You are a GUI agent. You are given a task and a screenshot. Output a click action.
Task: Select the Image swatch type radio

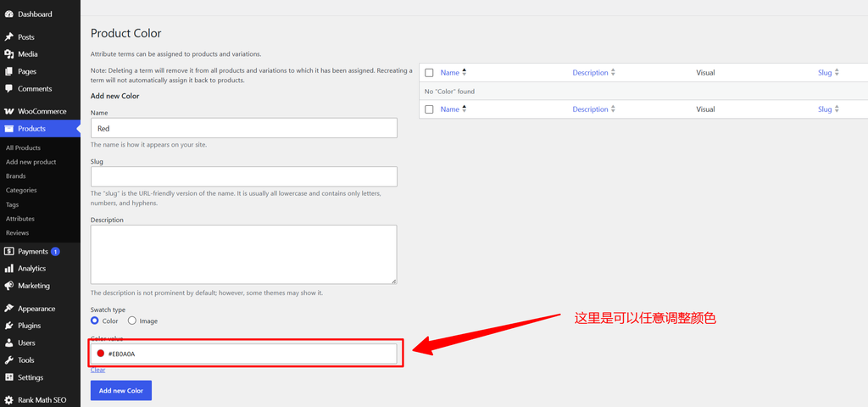click(131, 321)
